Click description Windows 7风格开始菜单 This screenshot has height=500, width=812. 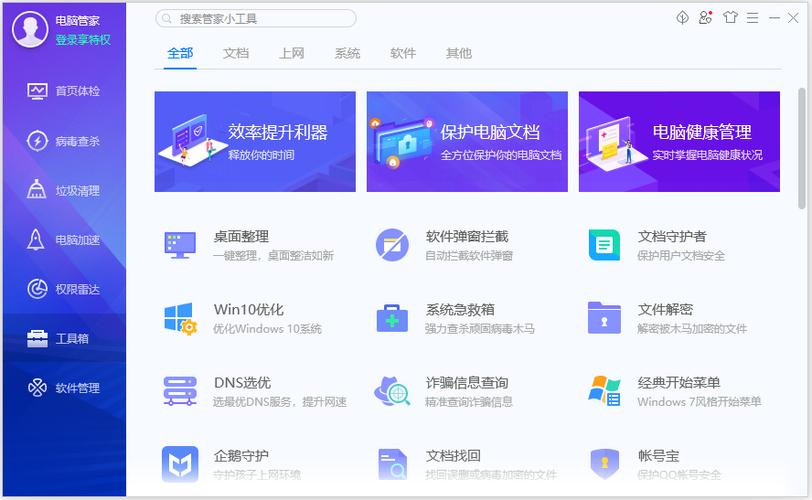click(699, 402)
